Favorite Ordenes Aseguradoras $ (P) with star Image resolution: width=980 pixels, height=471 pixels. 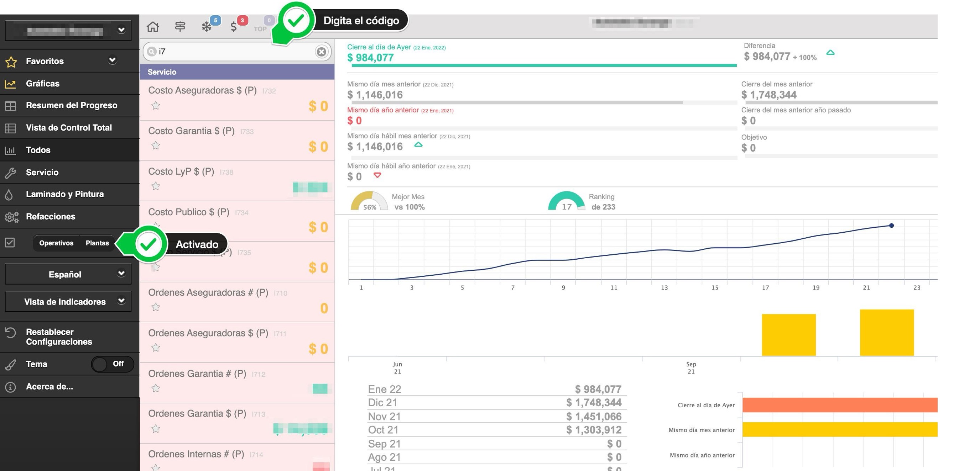(156, 348)
